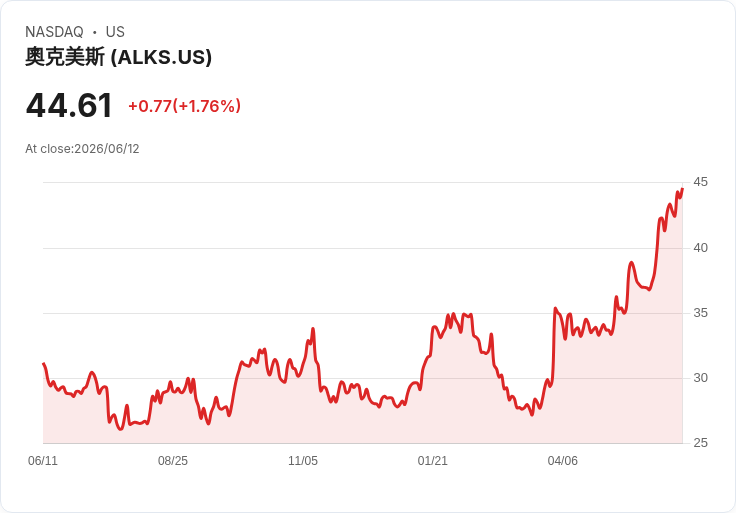736x513 pixels.
Task: Click the 25 y-axis label
Action: click(700, 443)
